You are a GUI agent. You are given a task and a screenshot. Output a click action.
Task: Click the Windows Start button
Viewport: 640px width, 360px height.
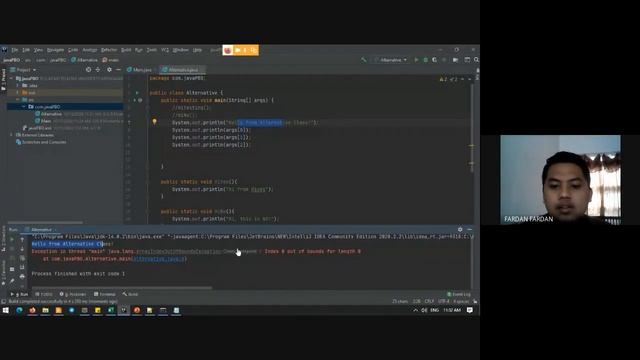pos(6,310)
